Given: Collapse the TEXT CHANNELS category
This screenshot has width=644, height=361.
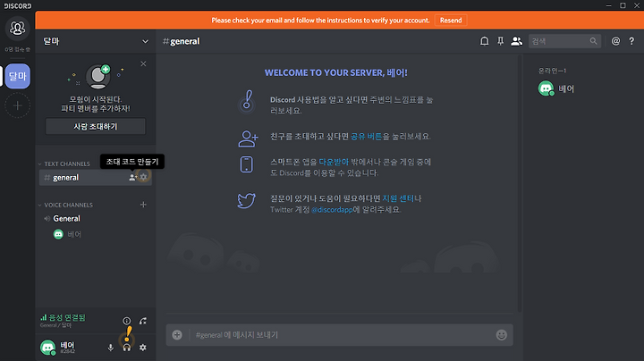Looking at the screenshot, I should (x=64, y=164).
